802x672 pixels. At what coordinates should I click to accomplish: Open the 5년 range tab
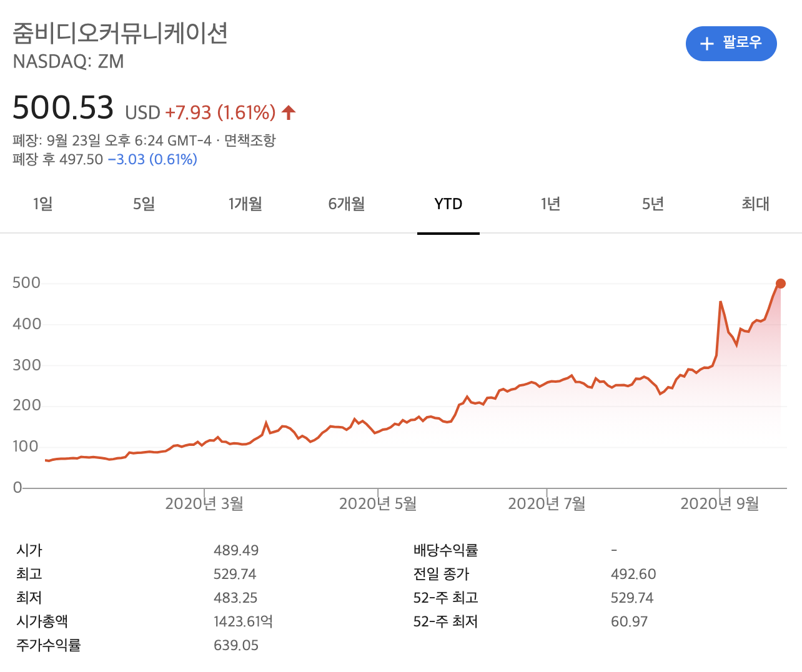coord(653,204)
